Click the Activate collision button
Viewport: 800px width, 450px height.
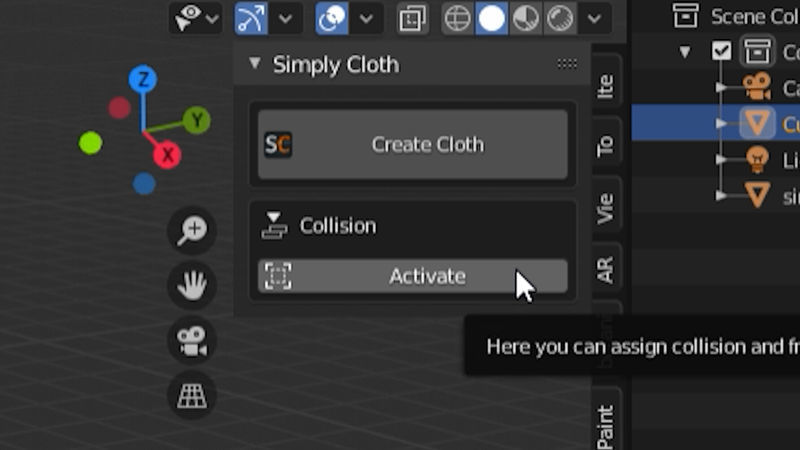[x=413, y=276]
